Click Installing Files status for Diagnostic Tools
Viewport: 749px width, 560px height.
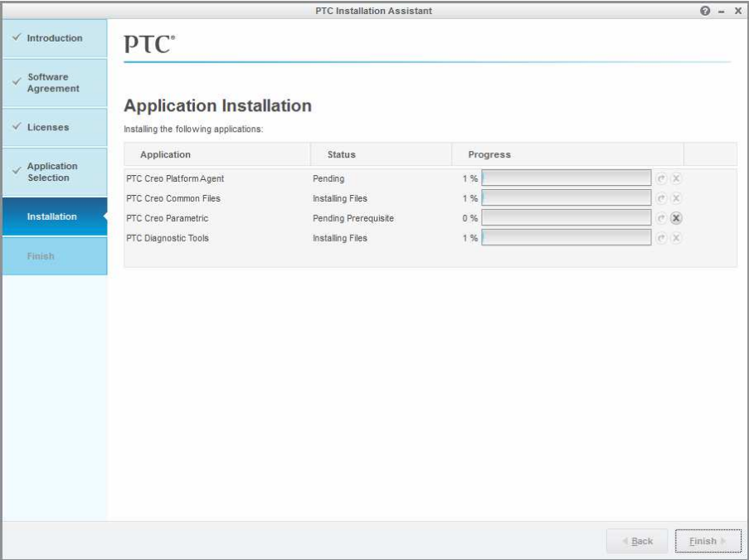pos(340,238)
